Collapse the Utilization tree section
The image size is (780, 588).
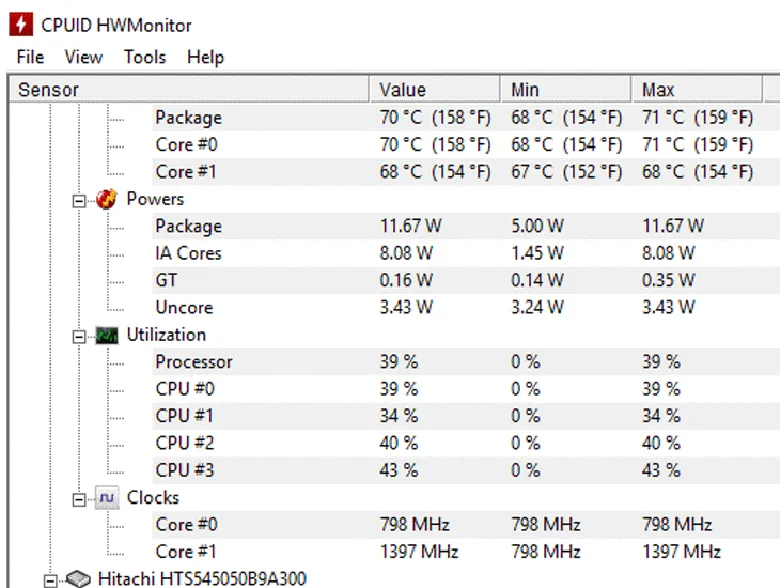point(79,336)
